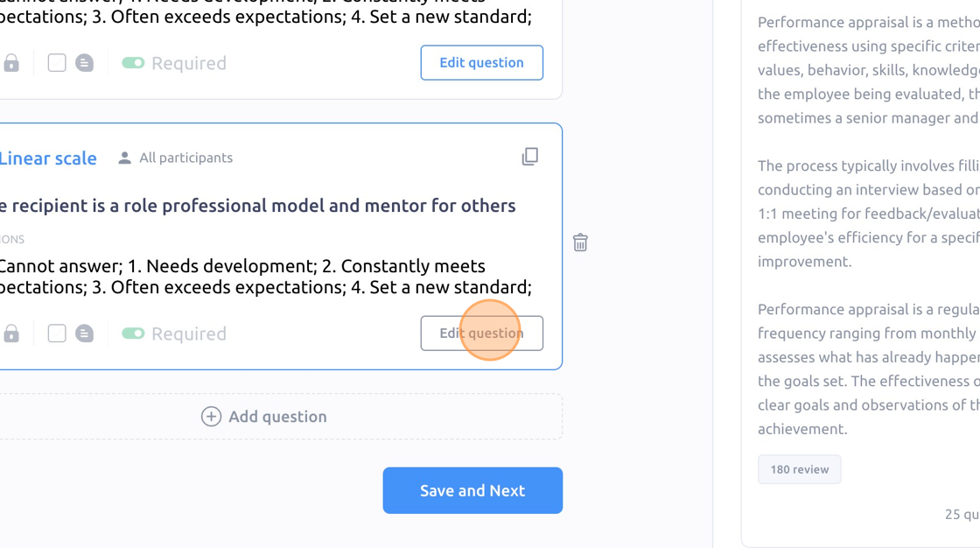This screenshot has height=548, width=980.
Task: Click the lock icon in the role model question card
Action: (11, 334)
